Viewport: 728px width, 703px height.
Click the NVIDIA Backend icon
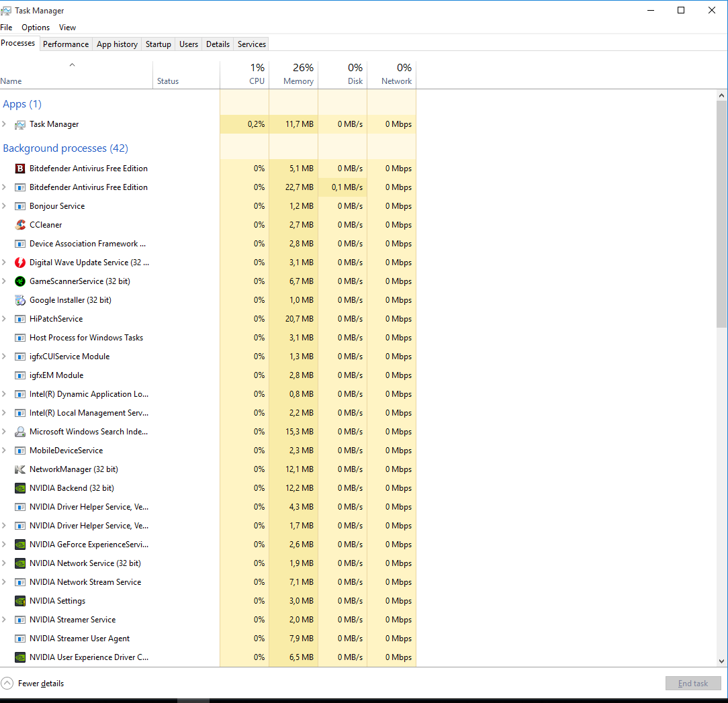pos(20,488)
